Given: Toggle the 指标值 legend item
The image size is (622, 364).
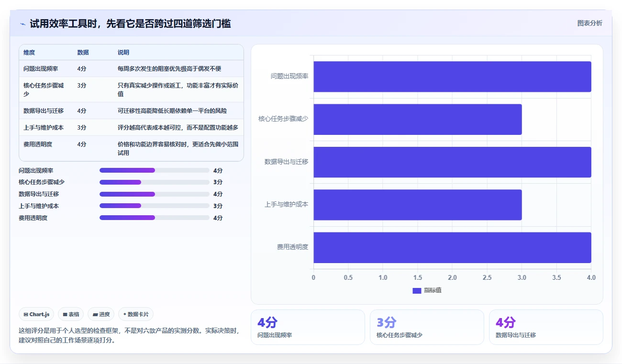Looking at the screenshot, I should [x=427, y=290].
